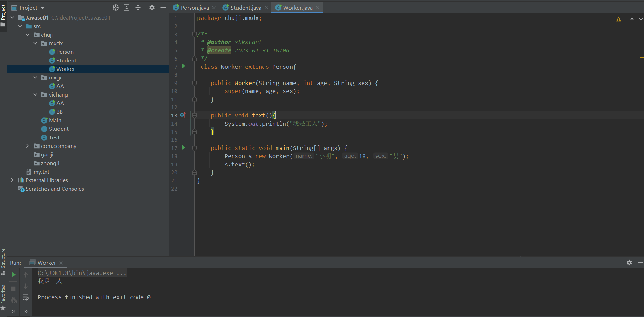Close the Worker run tab
644x317 pixels.
[x=61, y=263]
